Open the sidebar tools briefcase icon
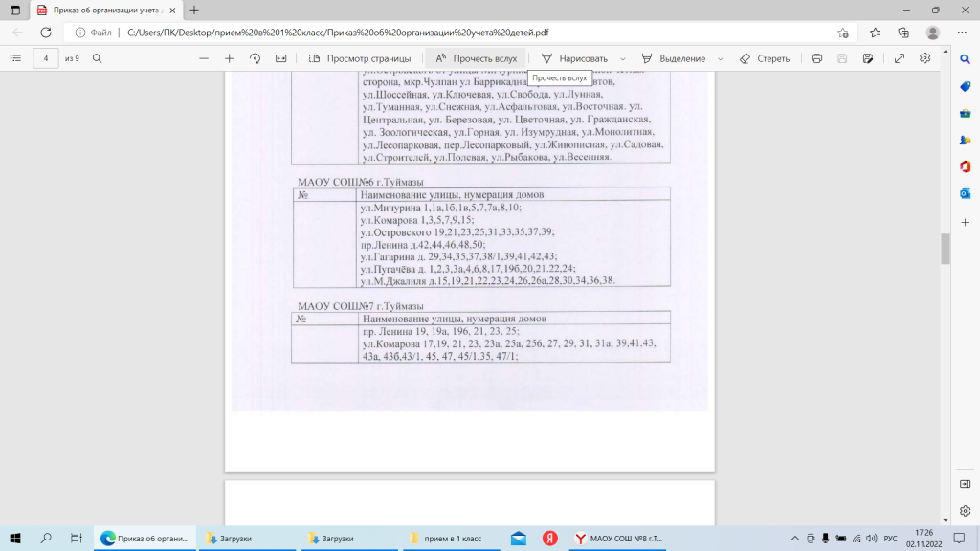 pyautogui.click(x=965, y=113)
